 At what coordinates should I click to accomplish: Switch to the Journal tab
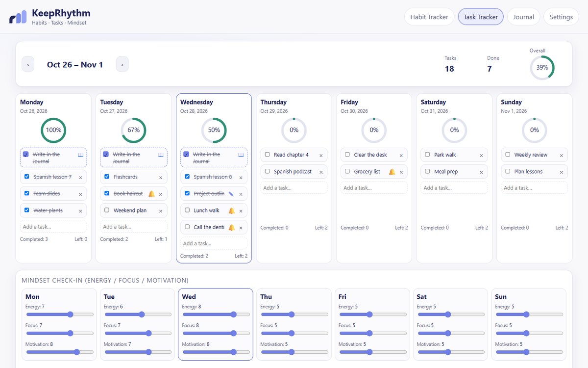click(x=524, y=17)
